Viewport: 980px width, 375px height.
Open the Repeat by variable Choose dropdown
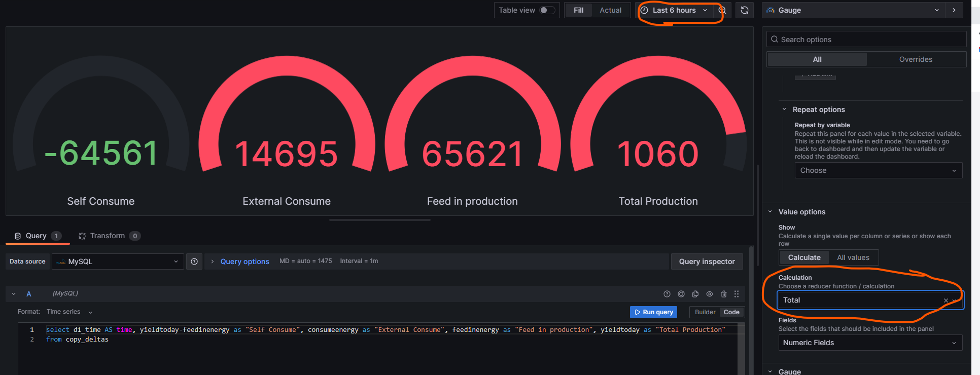click(x=878, y=170)
